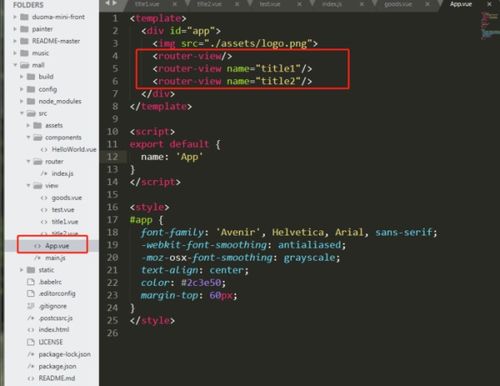Click the code icon beside title1.vue

coord(44,222)
